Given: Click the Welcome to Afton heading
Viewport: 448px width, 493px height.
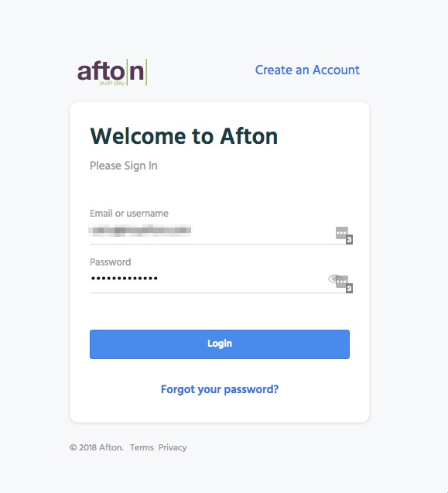Looking at the screenshot, I should click(184, 136).
